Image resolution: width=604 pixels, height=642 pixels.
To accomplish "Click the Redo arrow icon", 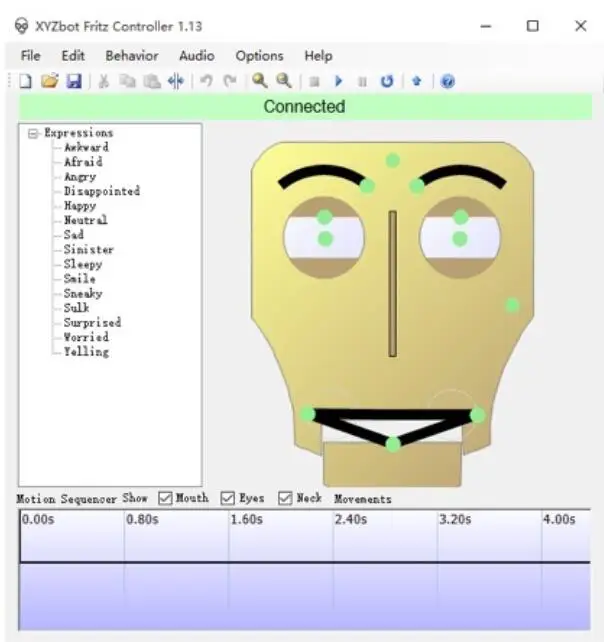I will pyautogui.click(x=230, y=81).
